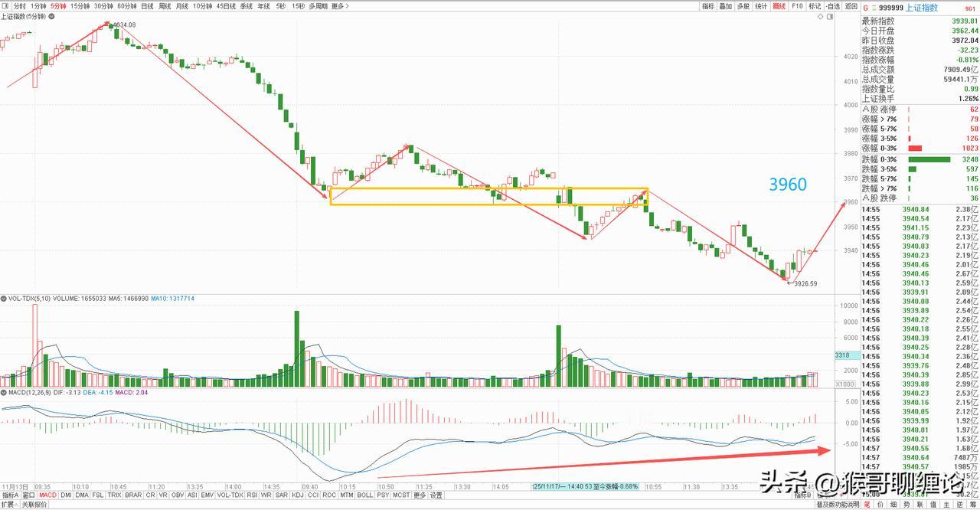Screen dimensions: 980x510
Task: Select the 5分钟 period
Action: coord(59,6)
